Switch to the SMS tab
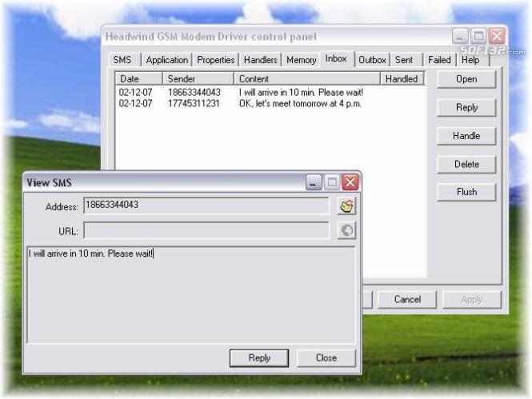 tap(124, 60)
